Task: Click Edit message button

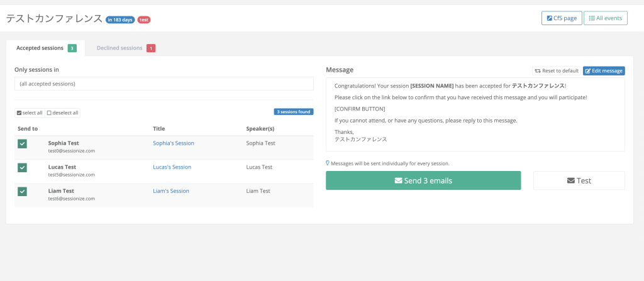Action: tap(603, 70)
